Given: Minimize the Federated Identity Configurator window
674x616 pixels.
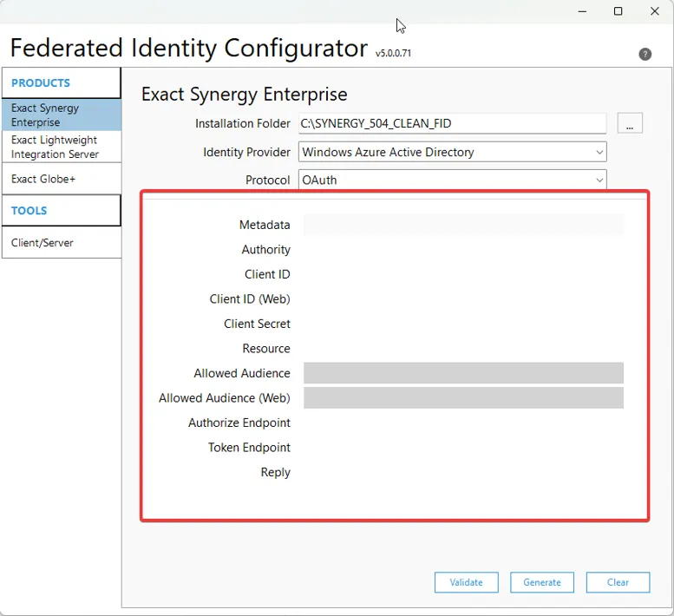Looking at the screenshot, I should pos(580,11).
